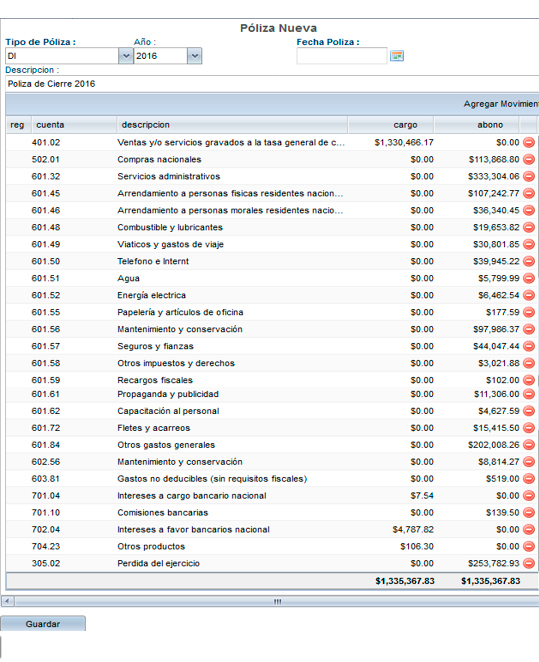Delete the Compras nacionales movement
This screenshot has height=662, width=539.
point(529,159)
